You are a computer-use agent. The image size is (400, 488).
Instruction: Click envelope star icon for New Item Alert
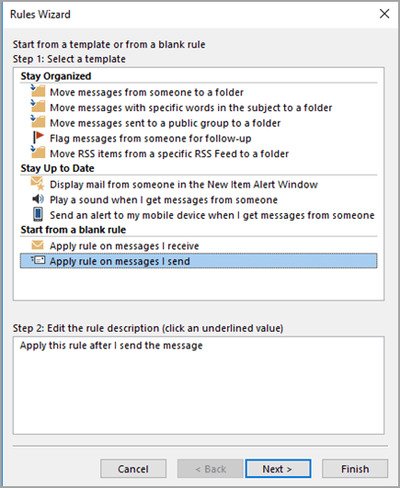[37, 183]
